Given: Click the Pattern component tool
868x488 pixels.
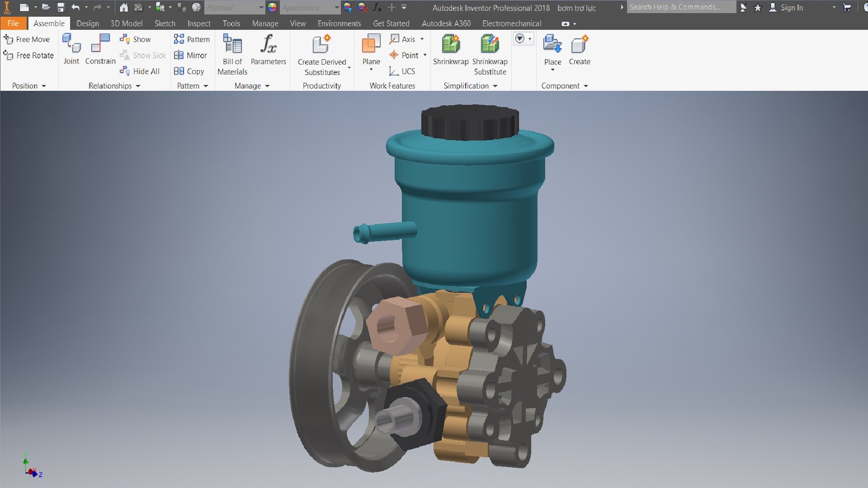Looking at the screenshot, I should 192,39.
